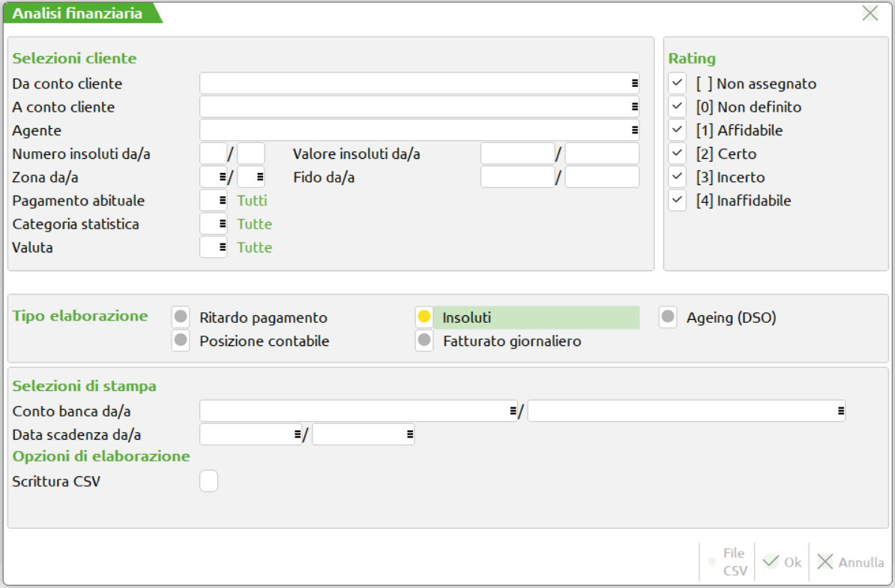Screen dimensions: 895x588
Task: Enable the Scrittura CSV checkbox
Action: click(x=208, y=481)
